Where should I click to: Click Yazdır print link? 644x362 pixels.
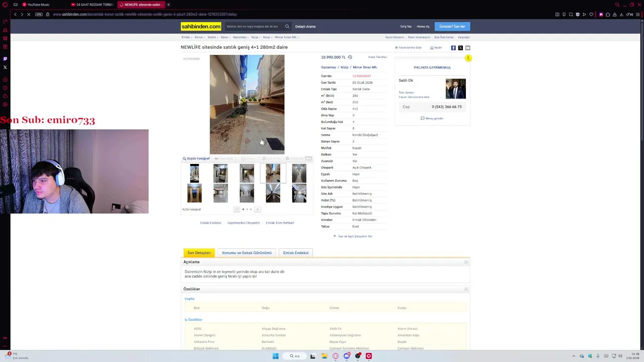(436, 48)
